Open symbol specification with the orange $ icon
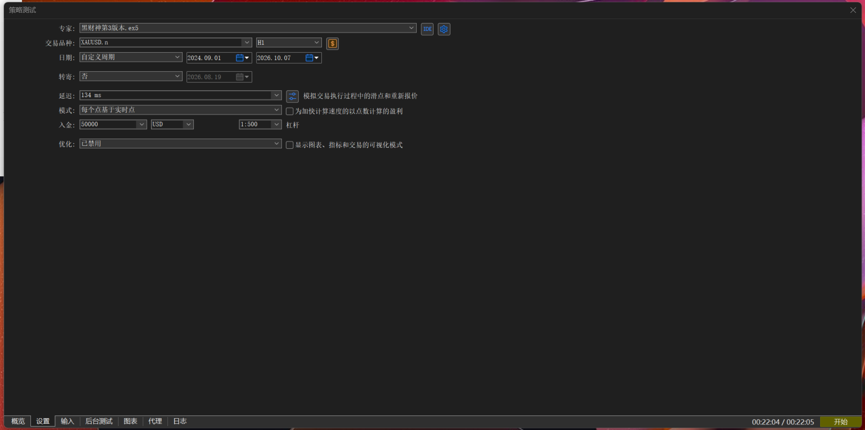This screenshot has width=865, height=430. [332, 44]
